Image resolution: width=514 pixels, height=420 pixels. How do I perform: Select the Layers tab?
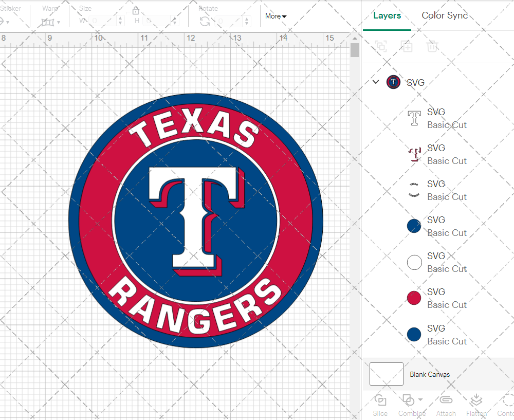387,15
